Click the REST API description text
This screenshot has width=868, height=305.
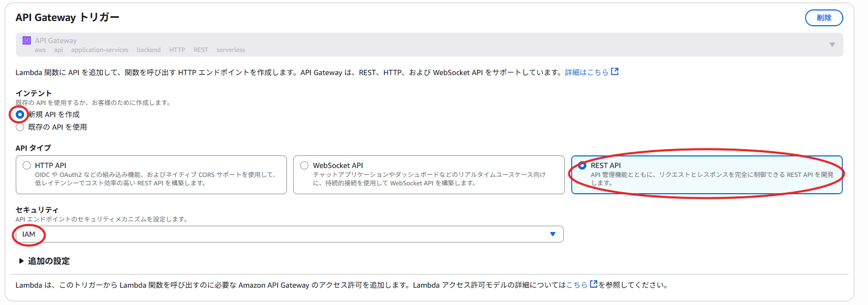[712, 178]
